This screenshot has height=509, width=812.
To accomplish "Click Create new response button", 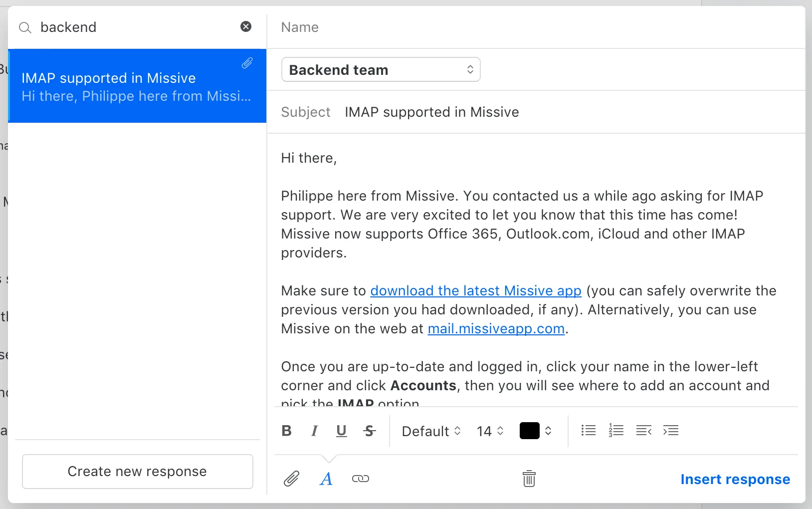I will pyautogui.click(x=138, y=471).
